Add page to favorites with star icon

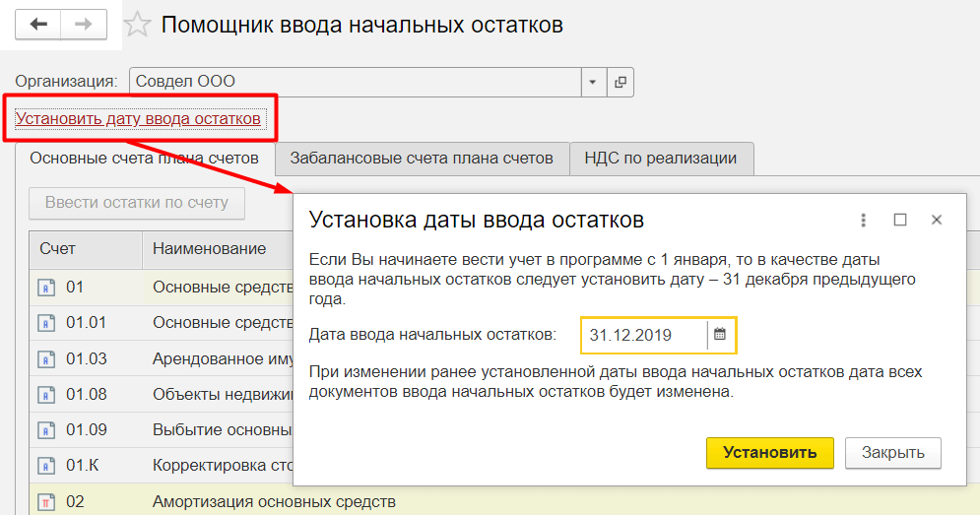pos(137,25)
